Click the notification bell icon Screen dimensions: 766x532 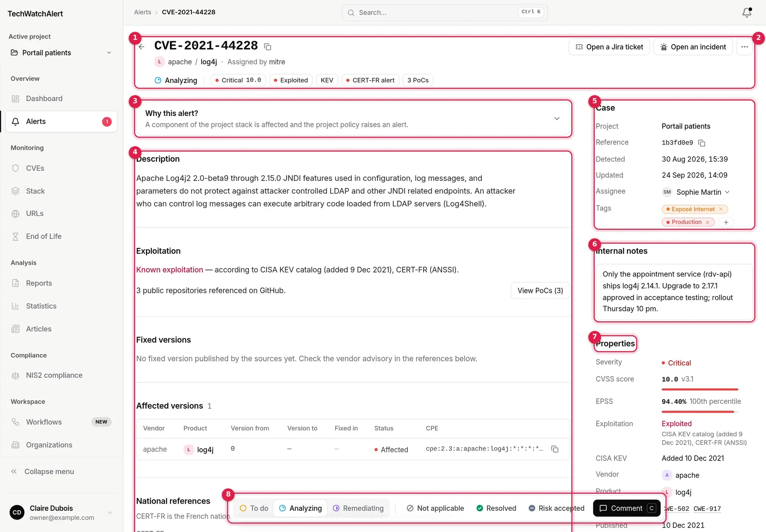(x=747, y=12)
